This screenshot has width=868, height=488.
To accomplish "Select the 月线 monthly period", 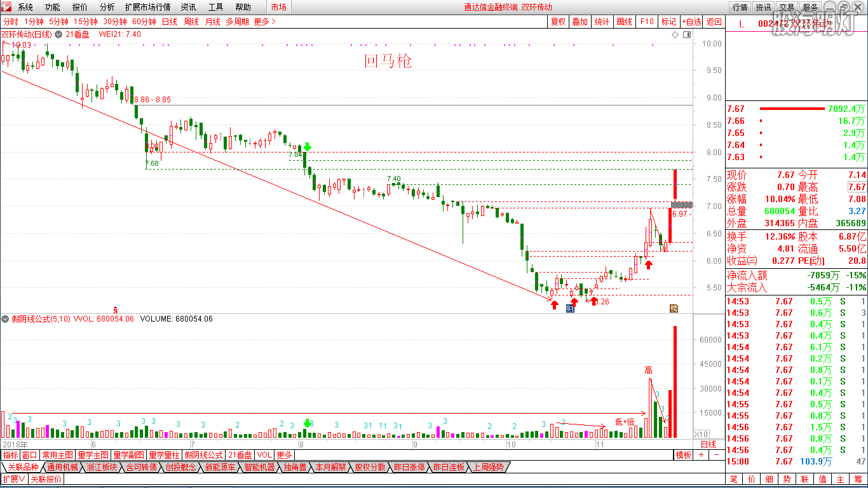I will click(213, 22).
